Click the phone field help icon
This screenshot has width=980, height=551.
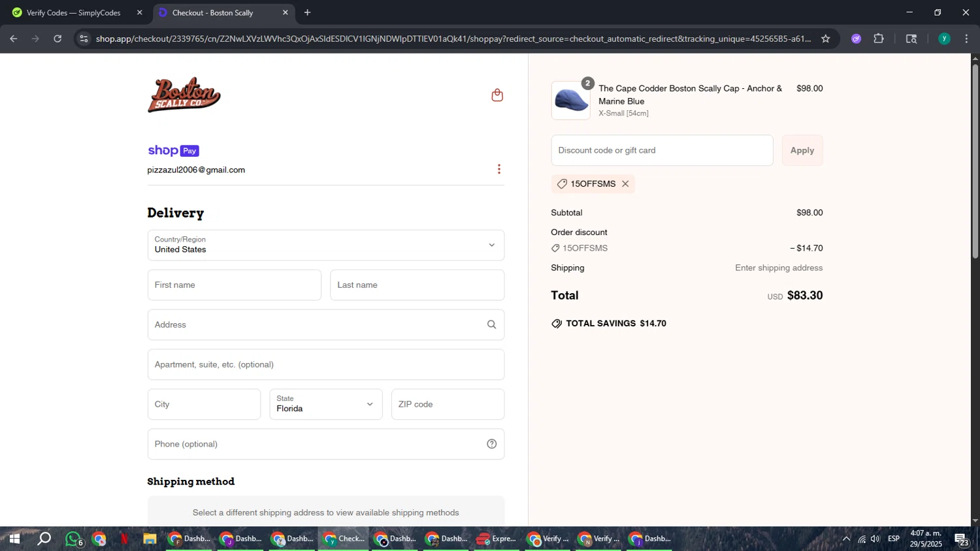point(491,444)
